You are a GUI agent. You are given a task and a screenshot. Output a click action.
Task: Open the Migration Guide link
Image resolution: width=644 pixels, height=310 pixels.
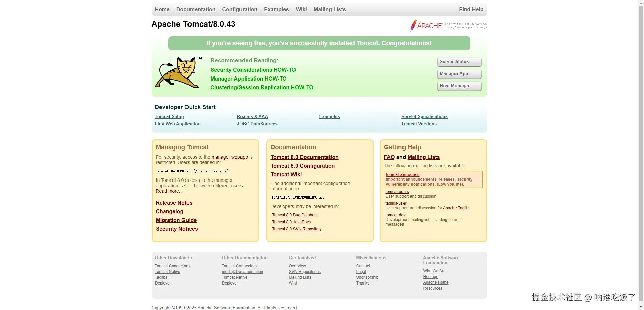coord(176,220)
